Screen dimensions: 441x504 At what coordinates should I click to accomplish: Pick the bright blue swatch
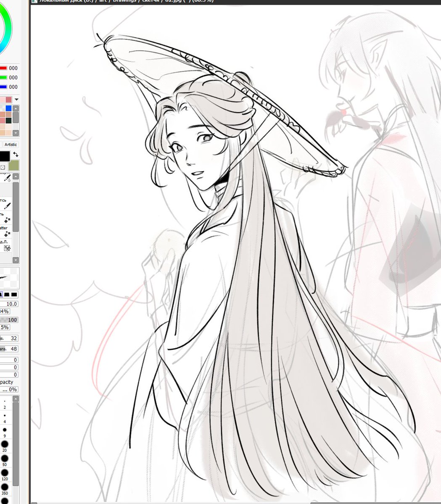tap(8, 108)
